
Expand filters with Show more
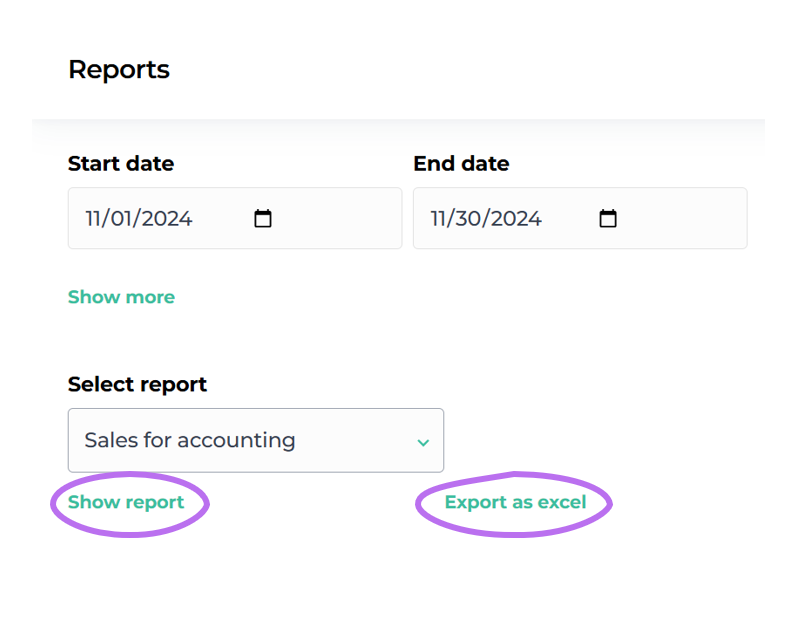(x=121, y=297)
